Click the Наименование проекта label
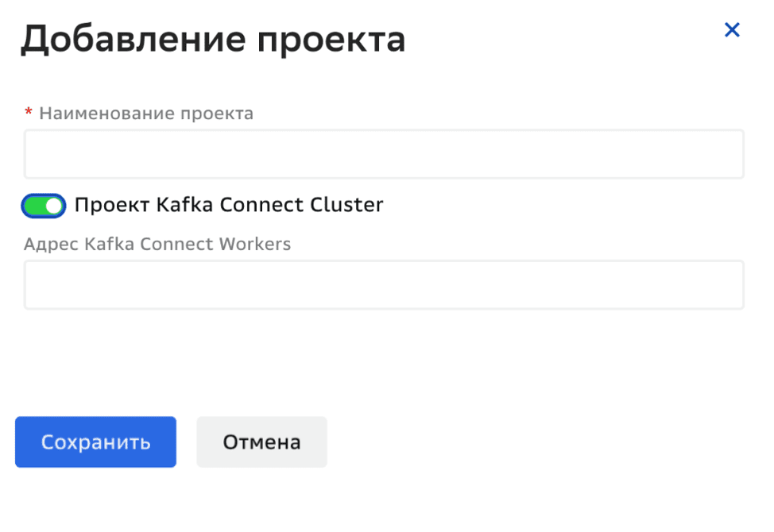The image size is (774, 532). [x=147, y=113]
